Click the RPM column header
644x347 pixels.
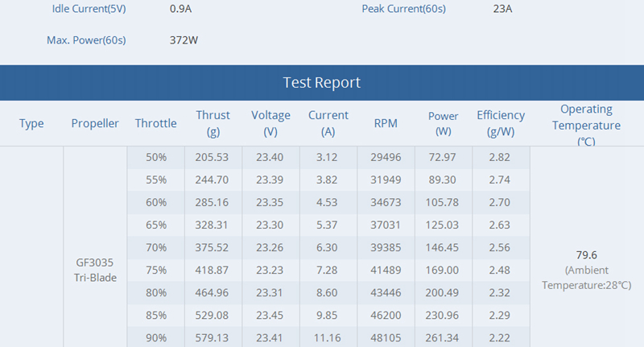coord(386,123)
